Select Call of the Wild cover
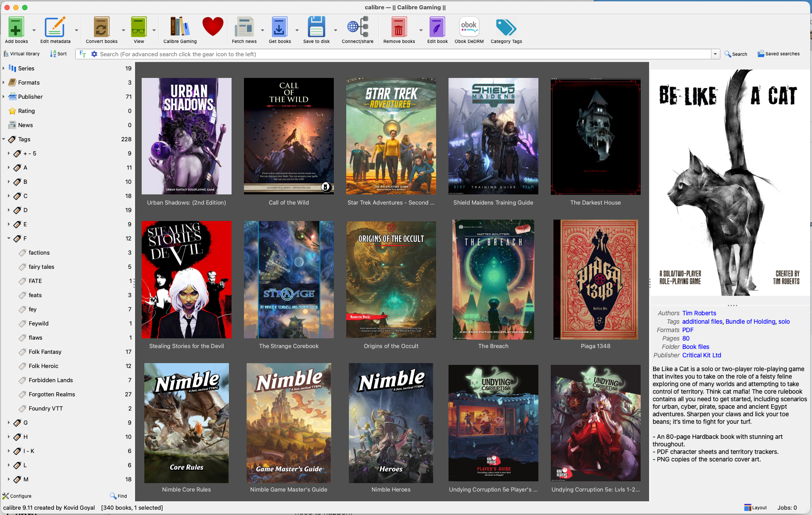 289,136
